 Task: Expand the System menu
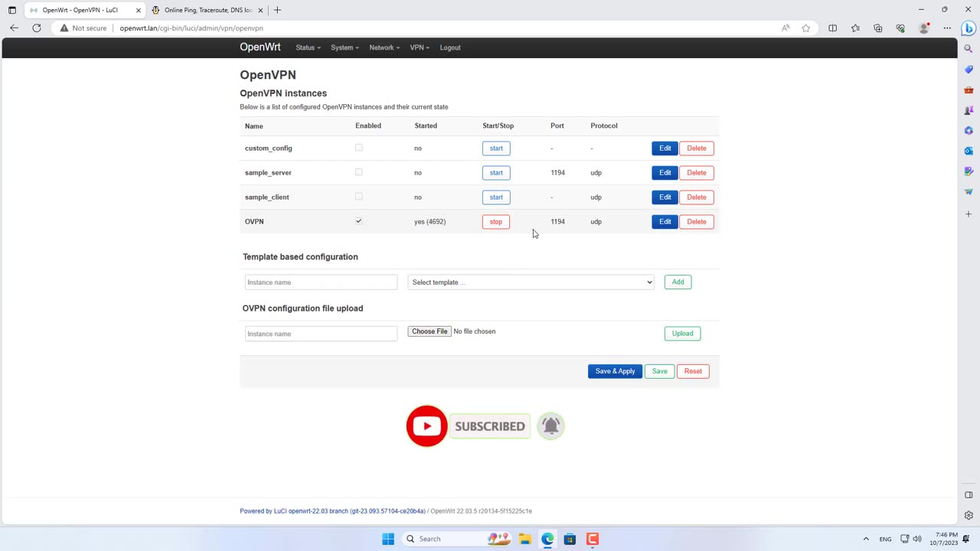coord(345,47)
